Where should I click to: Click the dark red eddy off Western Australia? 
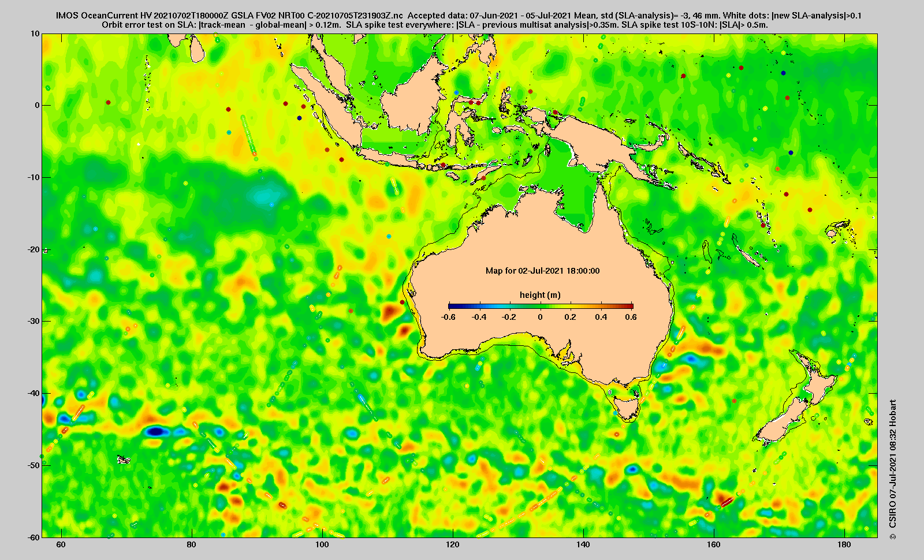(390, 312)
